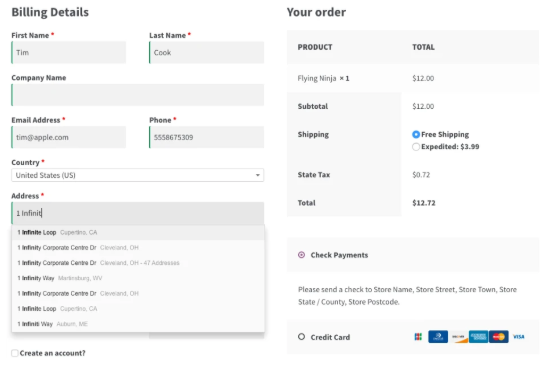Click the Email Address field
The image size is (545, 368).
click(68, 137)
